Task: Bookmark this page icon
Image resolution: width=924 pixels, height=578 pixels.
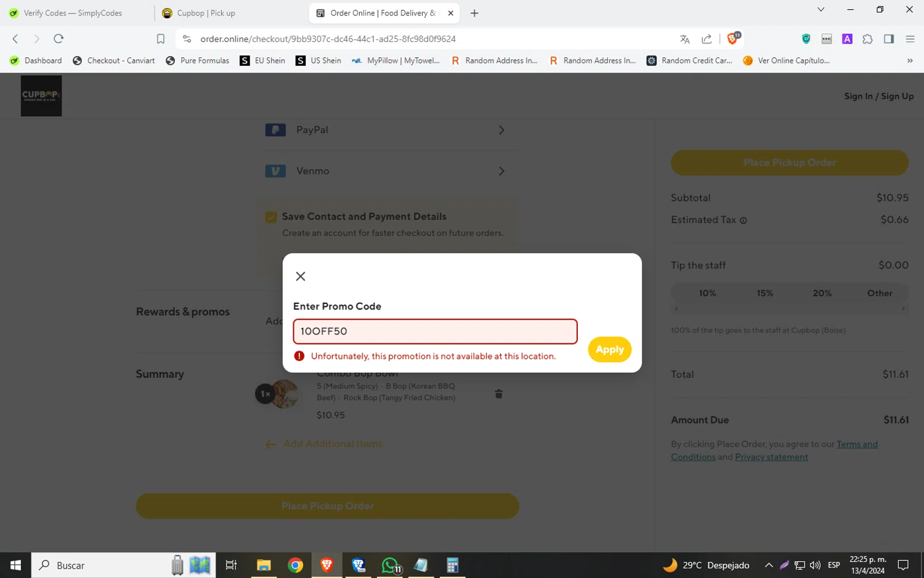Action: [161, 39]
